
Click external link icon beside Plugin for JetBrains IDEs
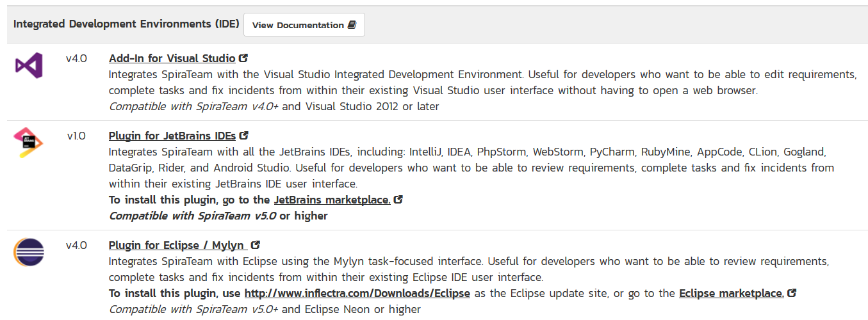point(243,136)
